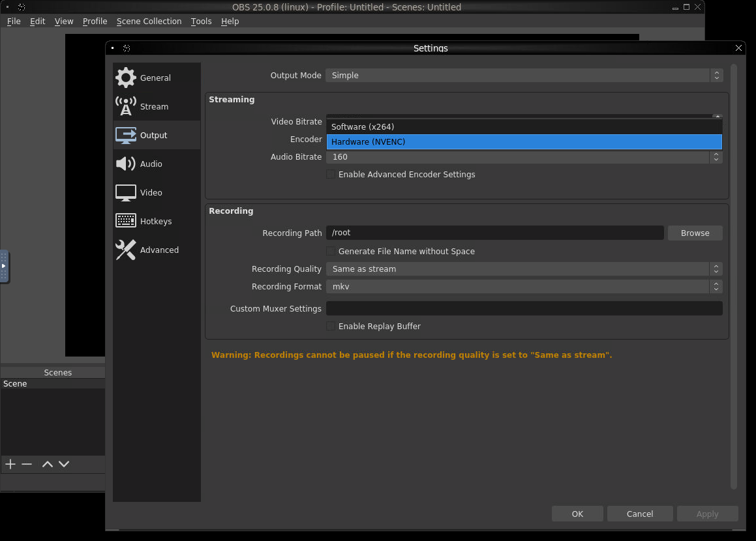
Task: Enable Advanced Encoder Settings
Action: (x=331, y=174)
